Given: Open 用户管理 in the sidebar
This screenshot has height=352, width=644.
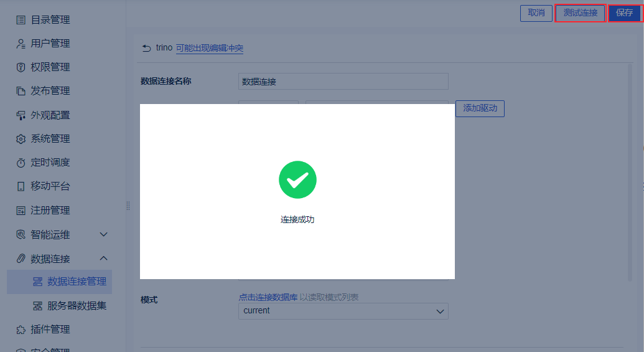Looking at the screenshot, I should (x=50, y=43).
